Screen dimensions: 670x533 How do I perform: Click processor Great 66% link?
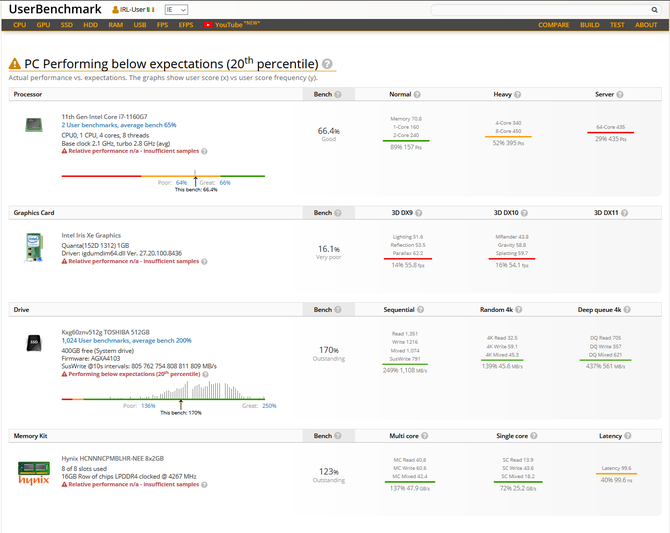pyautogui.click(x=225, y=183)
